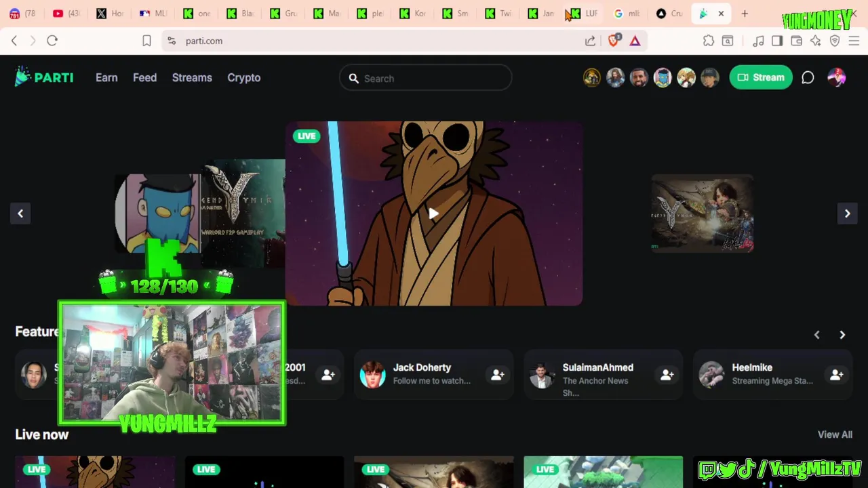Follow SulaimanAhmed with add-user icon

(x=667, y=375)
